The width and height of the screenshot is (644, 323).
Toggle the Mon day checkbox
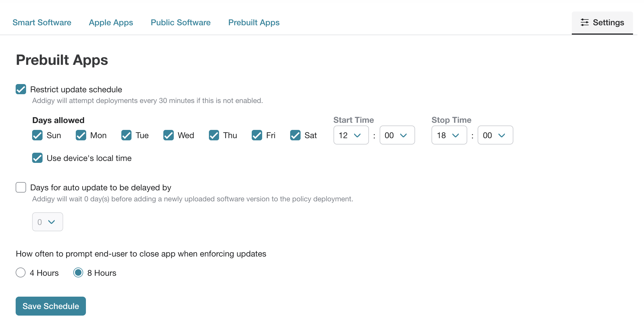coord(81,135)
